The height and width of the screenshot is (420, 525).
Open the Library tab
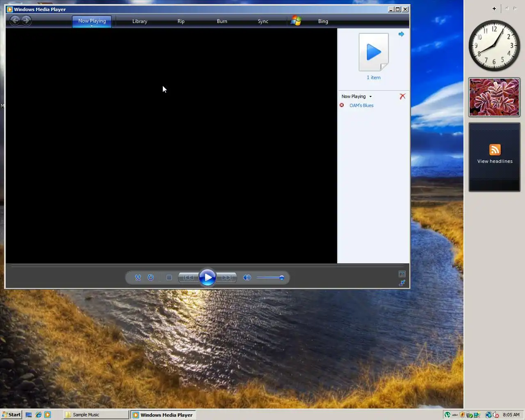pos(140,21)
